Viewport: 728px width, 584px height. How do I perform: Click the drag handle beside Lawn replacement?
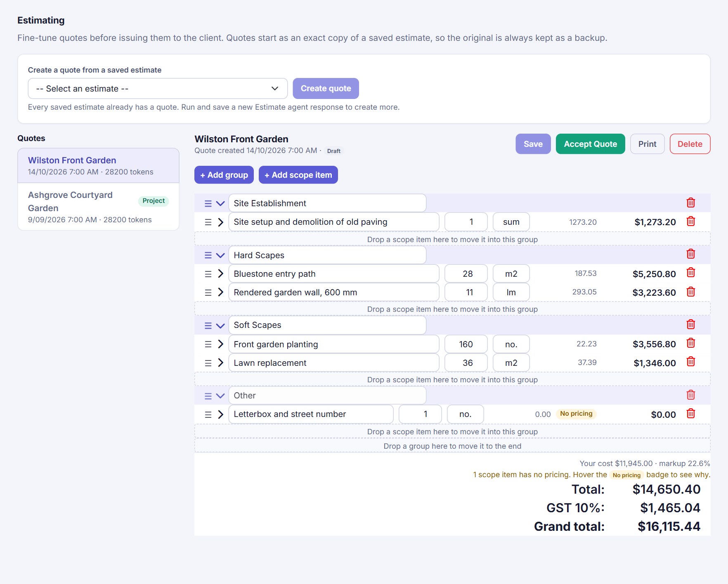tap(208, 363)
